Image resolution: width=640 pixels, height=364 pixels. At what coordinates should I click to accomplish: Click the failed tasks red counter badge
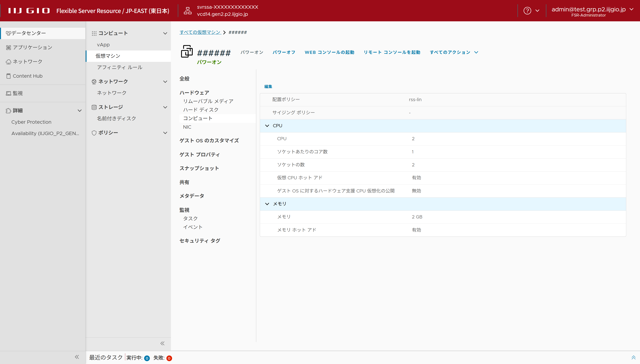pyautogui.click(x=169, y=358)
